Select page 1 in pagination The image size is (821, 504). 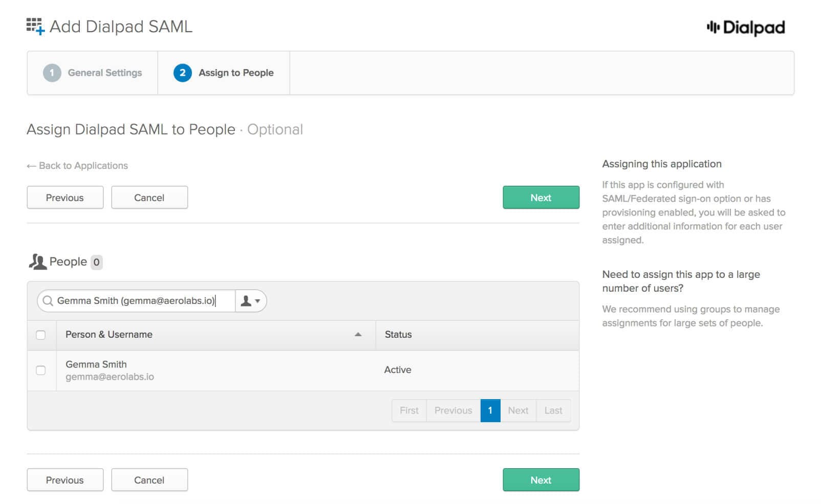pos(490,410)
